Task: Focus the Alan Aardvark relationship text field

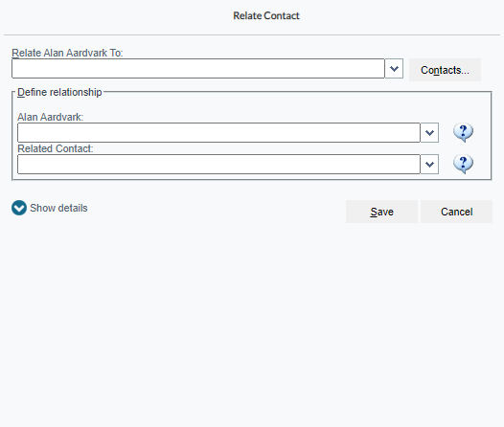Action: click(x=218, y=132)
